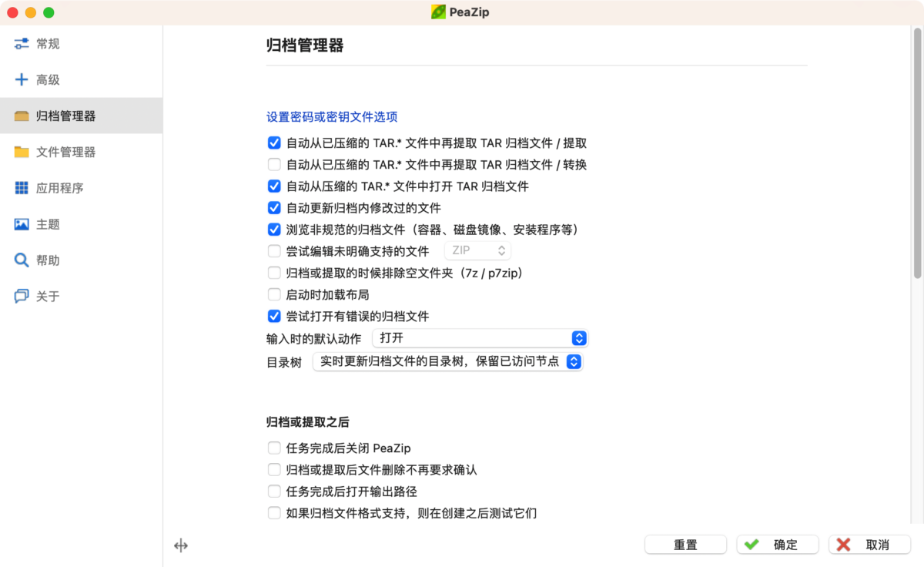The height and width of the screenshot is (567, 924).
Task: Click the vertical scrollbar thumb on right
Action: click(x=917, y=155)
